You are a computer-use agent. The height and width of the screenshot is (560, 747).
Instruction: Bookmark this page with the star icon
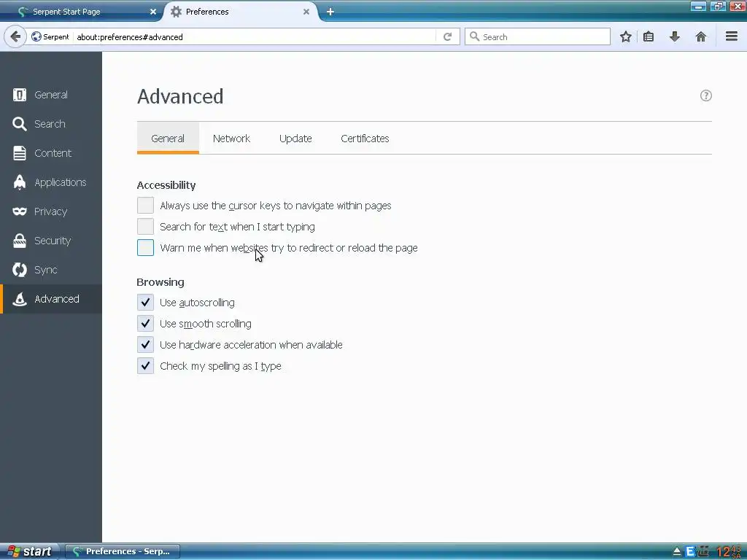point(625,36)
